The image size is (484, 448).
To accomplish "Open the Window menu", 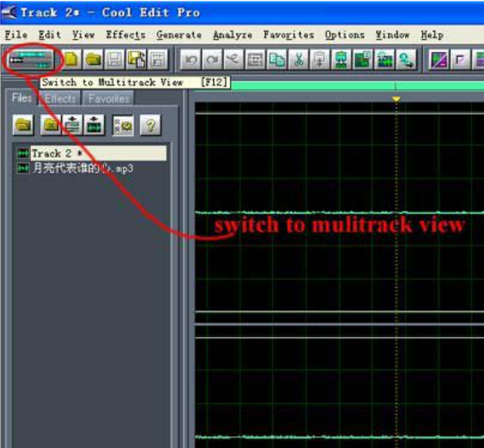I will click(x=392, y=35).
